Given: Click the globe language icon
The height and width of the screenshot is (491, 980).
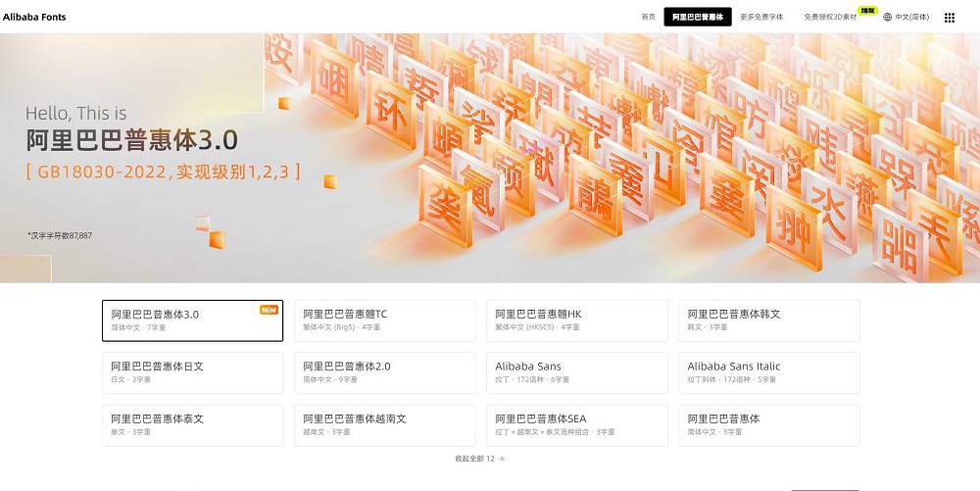Looking at the screenshot, I should tap(888, 17).
